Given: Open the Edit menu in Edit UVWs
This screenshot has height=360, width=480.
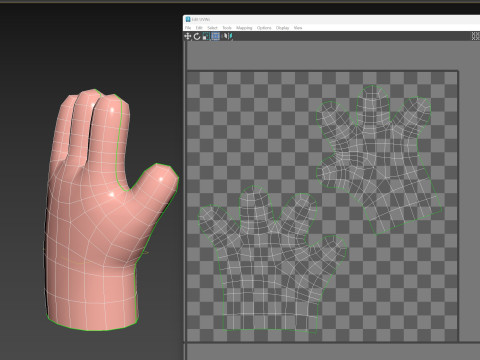Looking at the screenshot, I should pyautogui.click(x=199, y=28).
